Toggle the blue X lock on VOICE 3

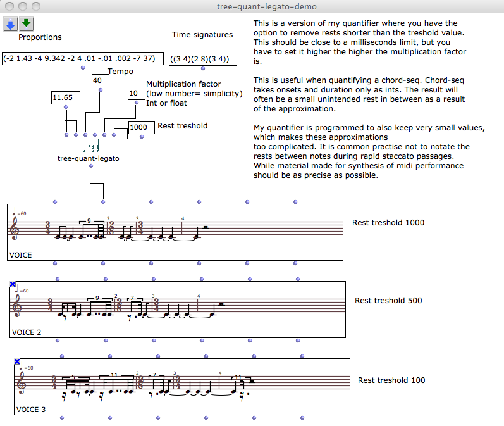pyautogui.click(x=18, y=362)
